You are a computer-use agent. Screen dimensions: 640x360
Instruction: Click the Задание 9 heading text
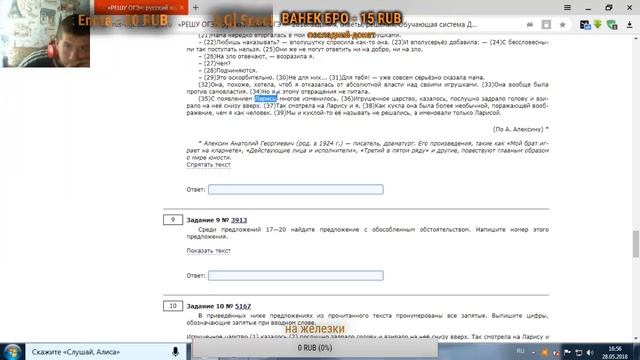[x=217, y=220]
